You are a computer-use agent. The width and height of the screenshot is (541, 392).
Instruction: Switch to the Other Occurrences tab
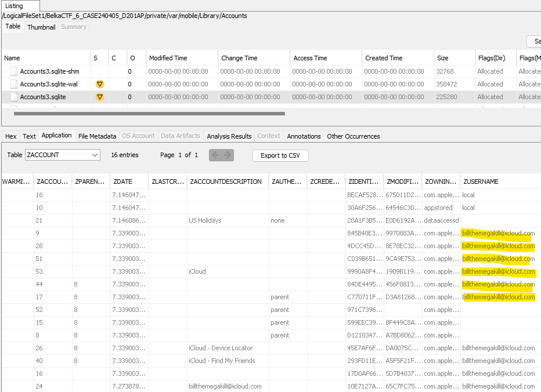(x=354, y=136)
